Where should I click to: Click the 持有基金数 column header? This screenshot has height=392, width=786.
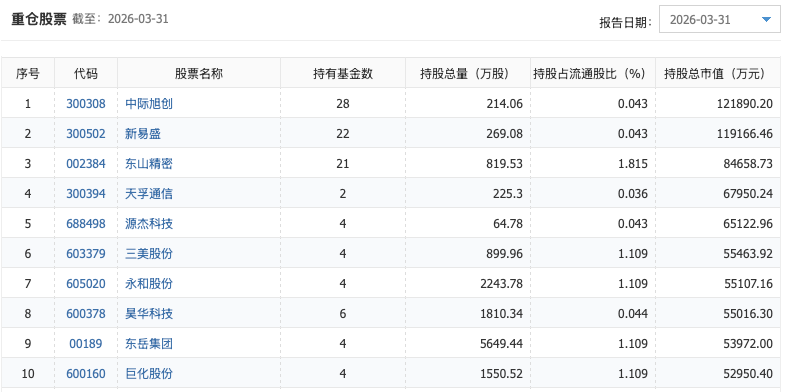343,74
